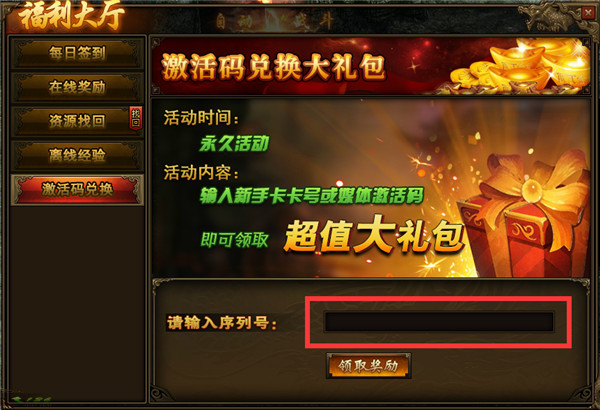
Task: Click the 领取奖励 claim button
Action: coord(368,366)
